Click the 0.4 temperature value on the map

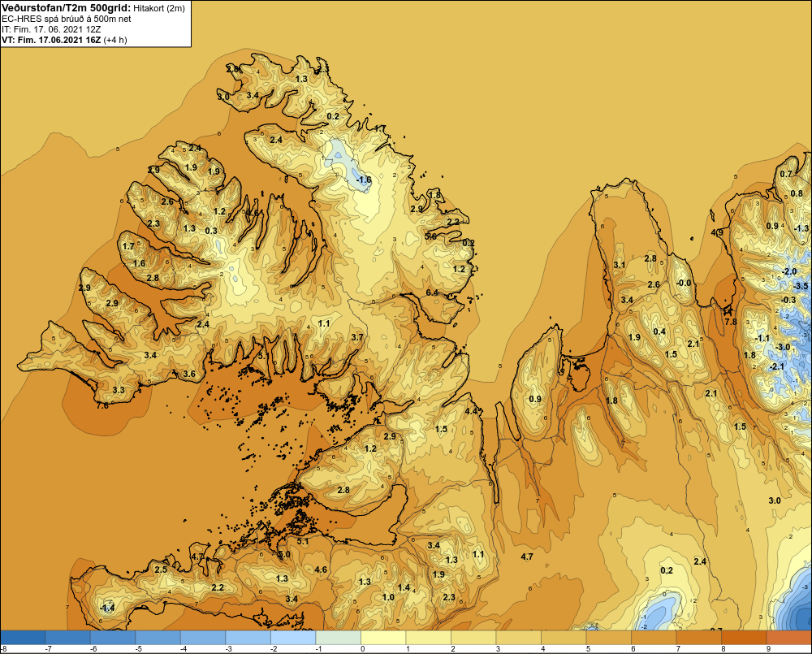tap(659, 331)
